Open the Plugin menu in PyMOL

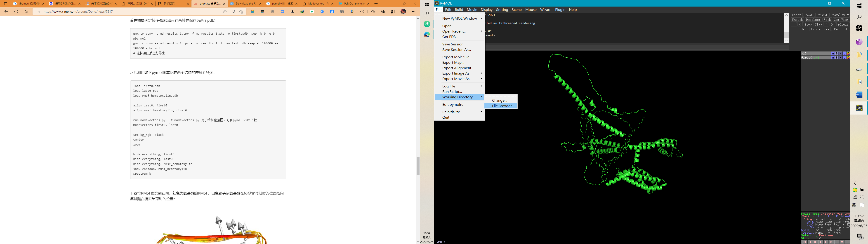coord(560,10)
